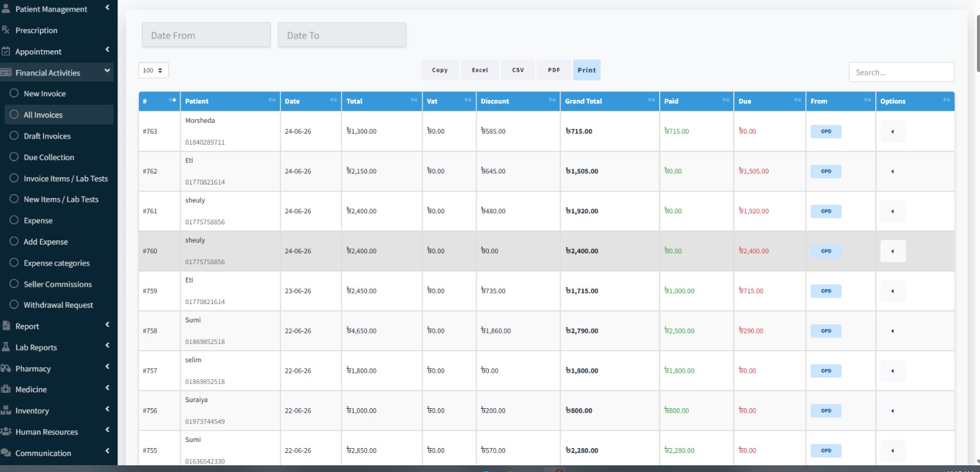Select Invoice Items / Lab Tests circle
Viewport: 980px width, 472px height.
click(14, 178)
